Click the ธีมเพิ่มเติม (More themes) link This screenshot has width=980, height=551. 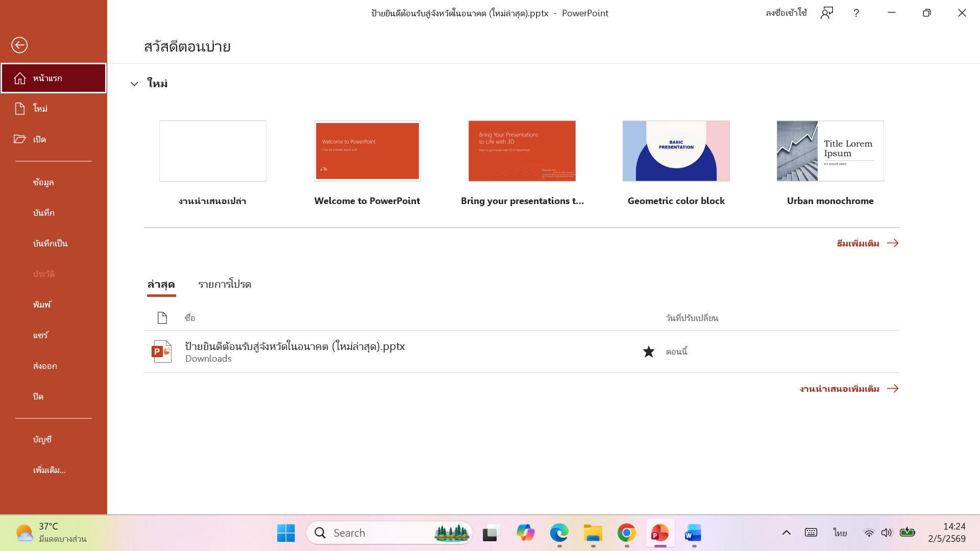tap(868, 243)
